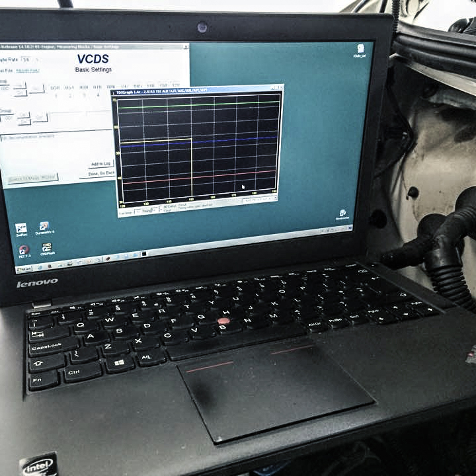476x476 pixels.
Task: Select the black command prompt taskbar item
Action: (144, 253)
